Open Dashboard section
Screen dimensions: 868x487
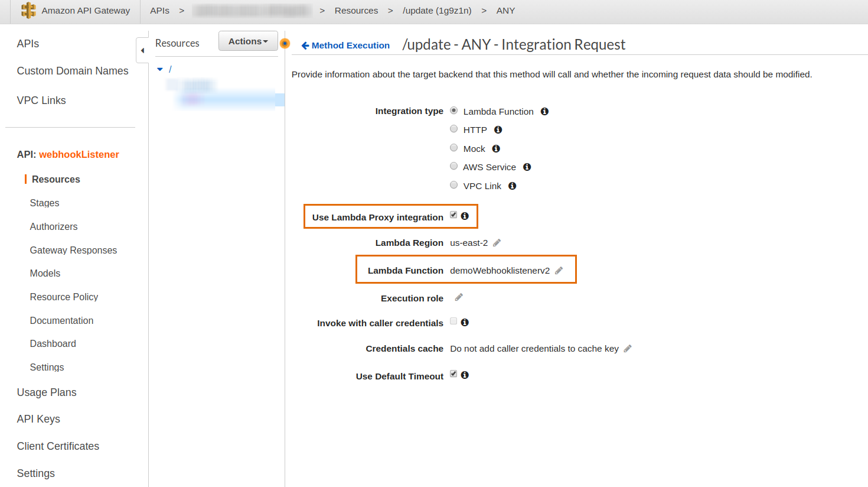pos(53,343)
